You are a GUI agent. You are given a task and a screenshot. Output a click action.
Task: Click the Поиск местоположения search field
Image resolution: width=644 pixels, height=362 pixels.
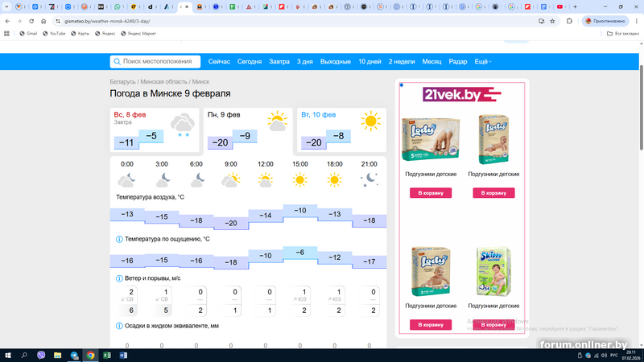155,62
